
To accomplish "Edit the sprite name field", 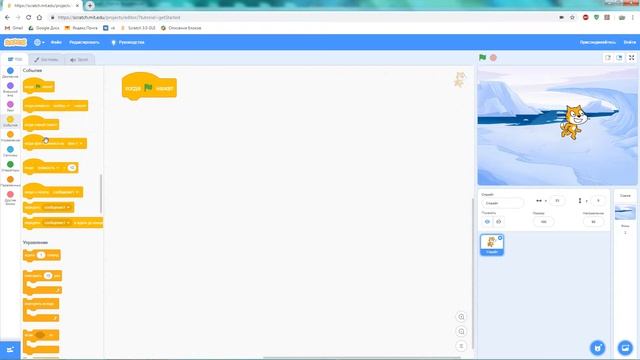I will pyautogui.click(x=502, y=203).
